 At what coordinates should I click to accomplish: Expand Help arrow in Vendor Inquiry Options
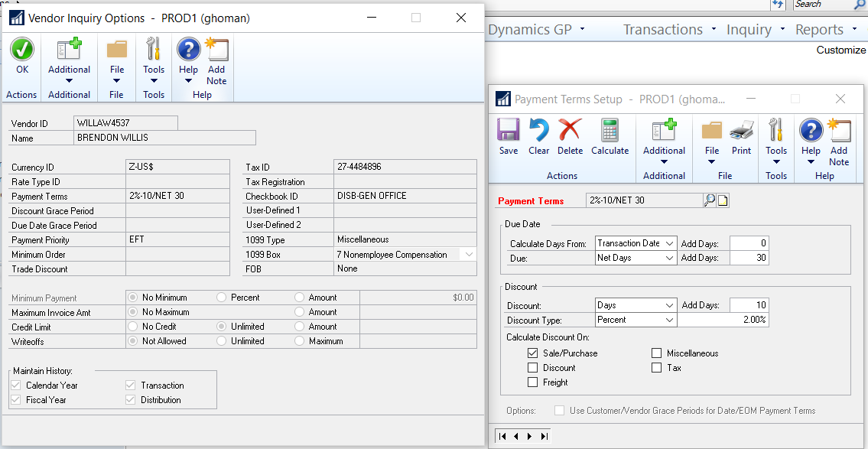(188, 81)
